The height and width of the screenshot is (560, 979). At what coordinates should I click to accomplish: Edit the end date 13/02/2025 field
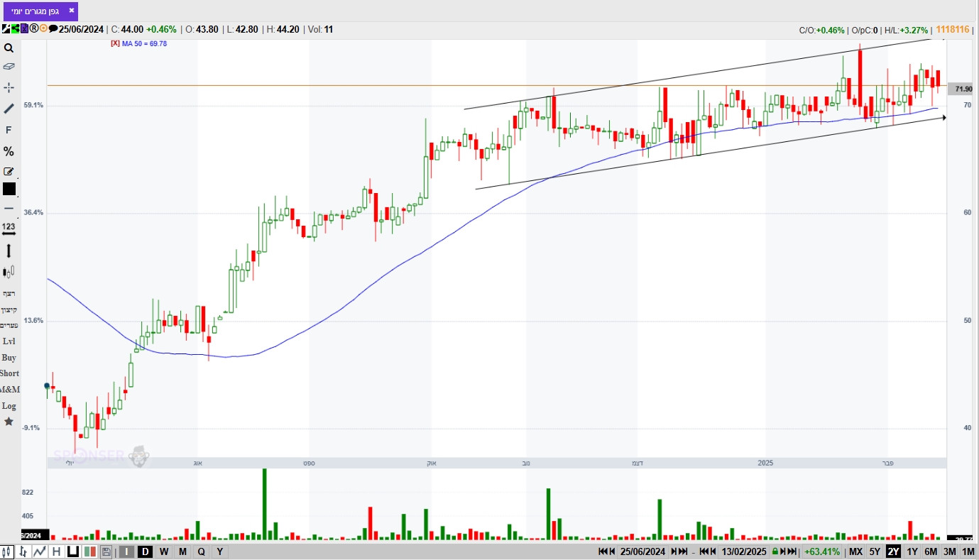[x=743, y=551]
